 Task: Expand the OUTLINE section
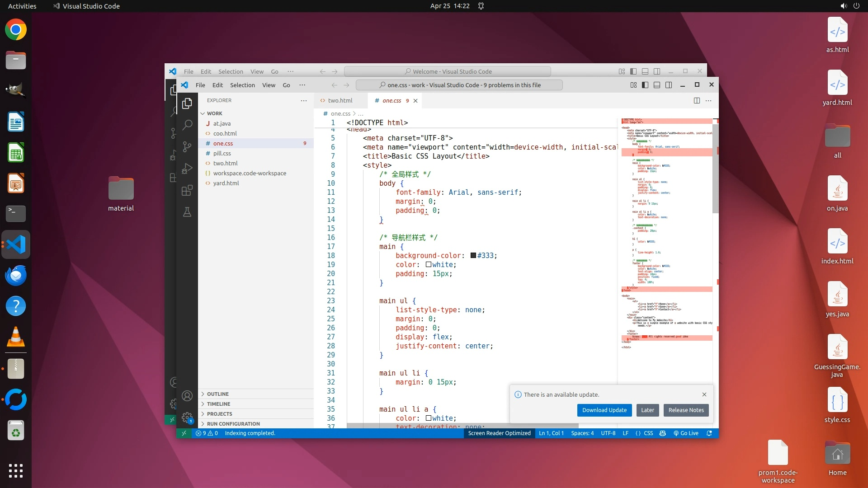(x=218, y=394)
